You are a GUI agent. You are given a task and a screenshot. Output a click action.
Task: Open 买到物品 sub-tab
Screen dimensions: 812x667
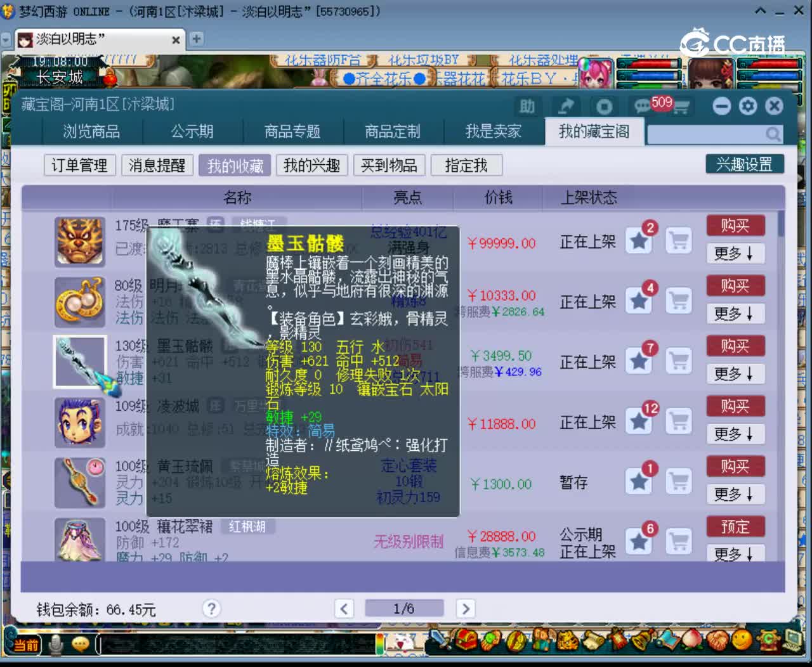click(x=389, y=165)
